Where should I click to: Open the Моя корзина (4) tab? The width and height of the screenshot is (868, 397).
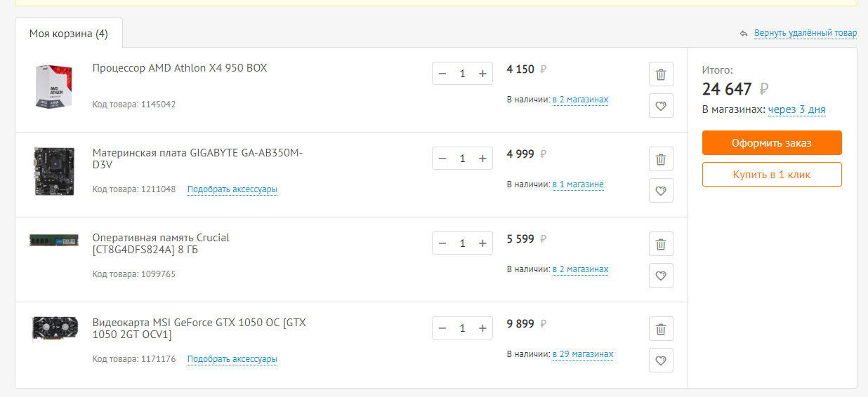click(68, 34)
